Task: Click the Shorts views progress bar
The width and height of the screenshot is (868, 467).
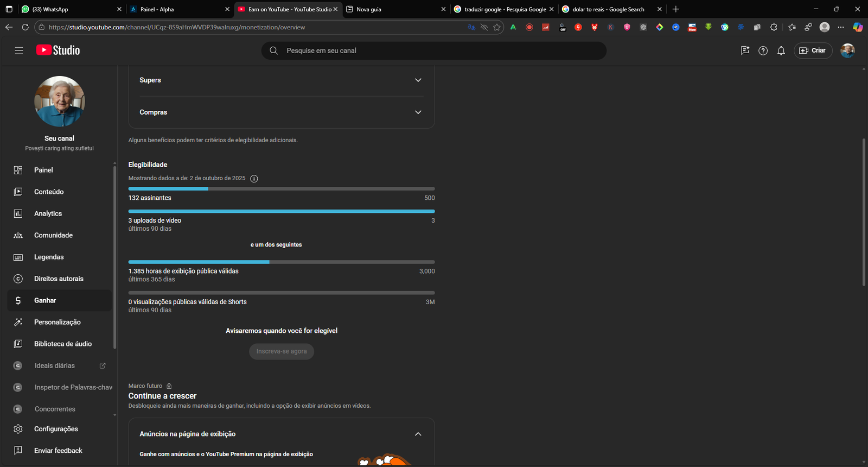Action: 282,293
